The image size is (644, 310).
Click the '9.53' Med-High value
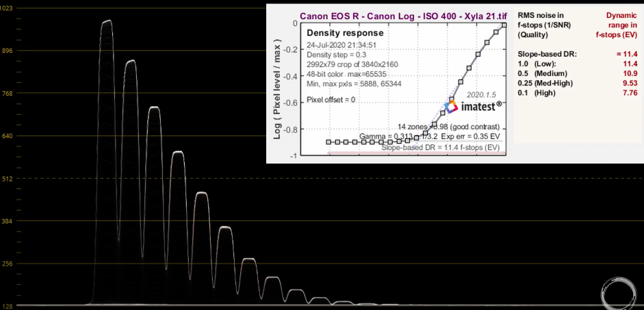coord(630,83)
